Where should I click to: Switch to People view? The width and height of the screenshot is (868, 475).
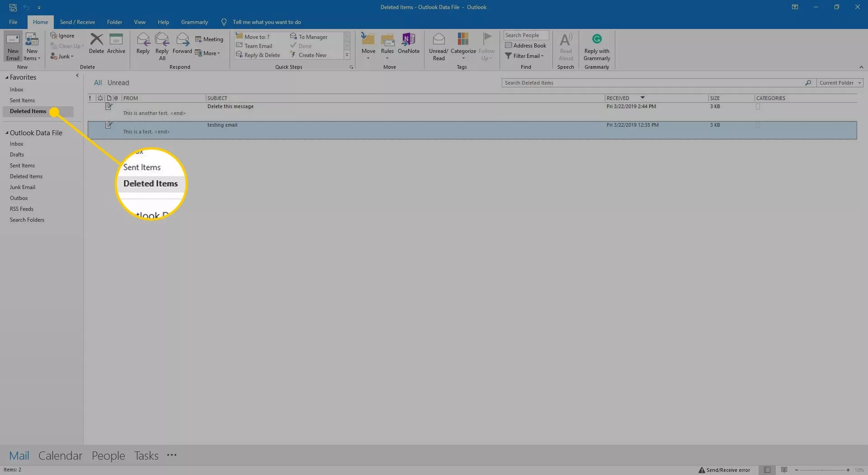108,455
